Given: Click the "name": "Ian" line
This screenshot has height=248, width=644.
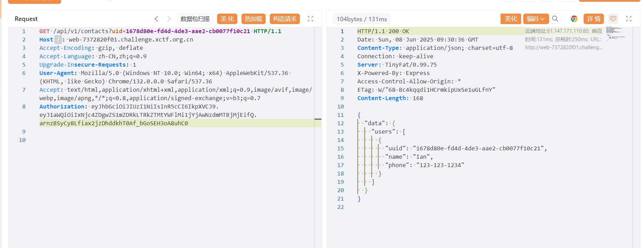Looking at the screenshot, I should 409,157.
